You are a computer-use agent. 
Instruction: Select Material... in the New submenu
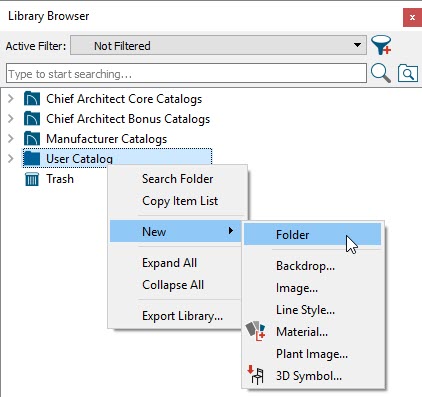(x=312, y=332)
